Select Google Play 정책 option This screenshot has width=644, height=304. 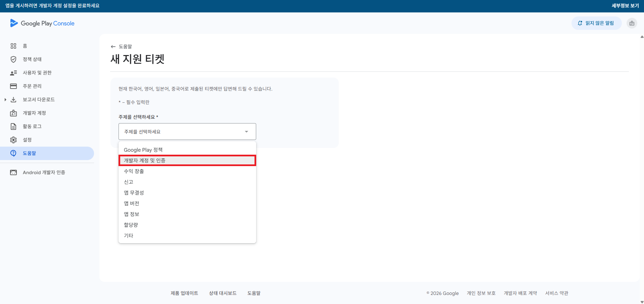tap(187, 150)
